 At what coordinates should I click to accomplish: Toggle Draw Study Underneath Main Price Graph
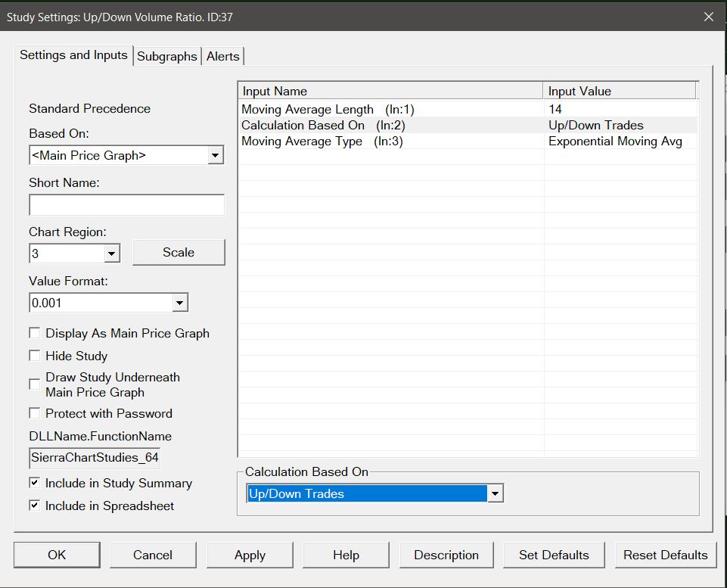(35, 384)
